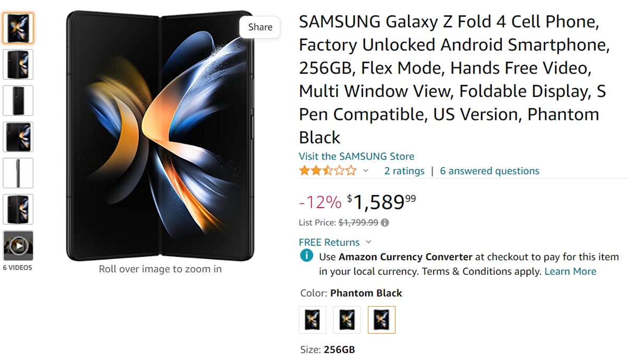Show the fifth thumbnail side view
The image size is (644, 362).
click(x=18, y=173)
